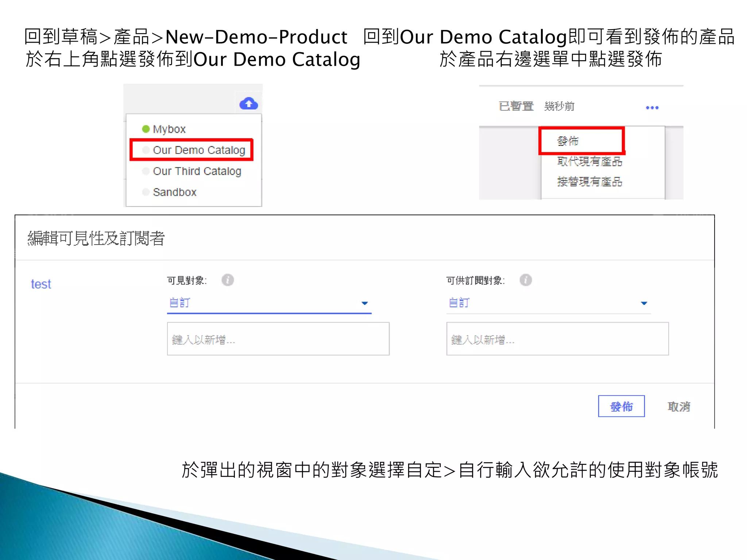Image resolution: width=747 pixels, height=560 pixels.
Task: Expand the 可供訂閱對象 自訂 dropdown
Action: point(549,303)
